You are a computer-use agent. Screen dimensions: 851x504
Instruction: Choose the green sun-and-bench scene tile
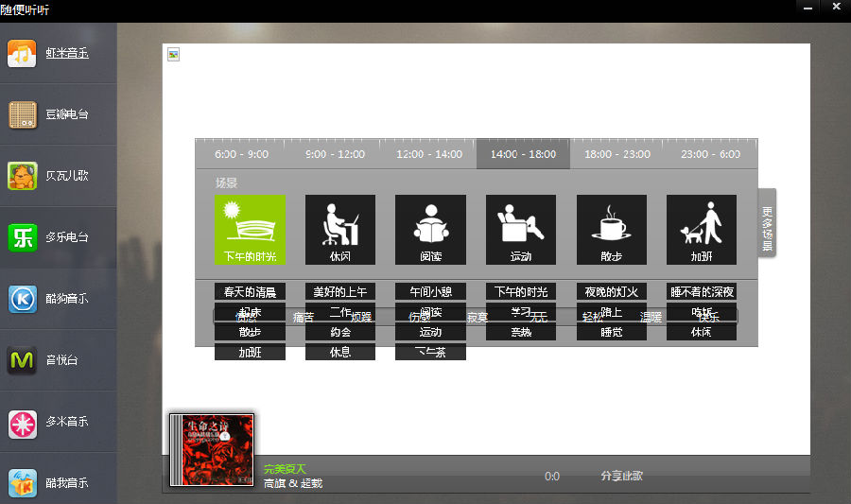tap(250, 230)
